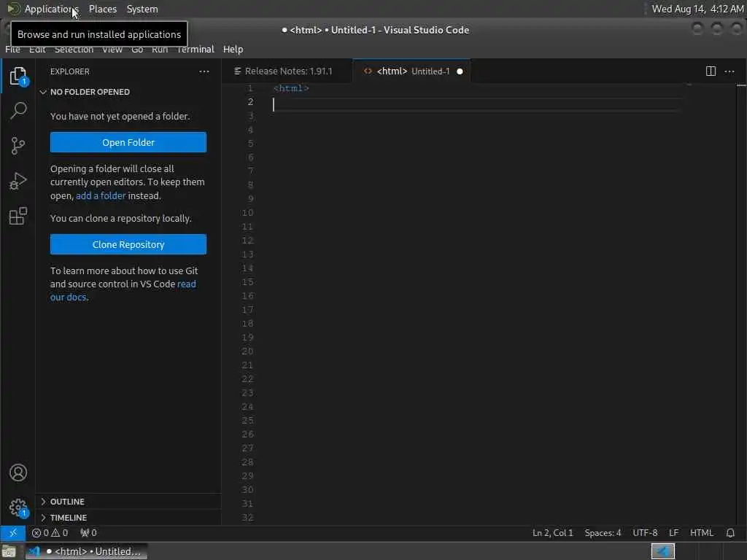This screenshot has width=747, height=560.
Task: Open the Explorer view in activity bar
Action: click(18, 76)
